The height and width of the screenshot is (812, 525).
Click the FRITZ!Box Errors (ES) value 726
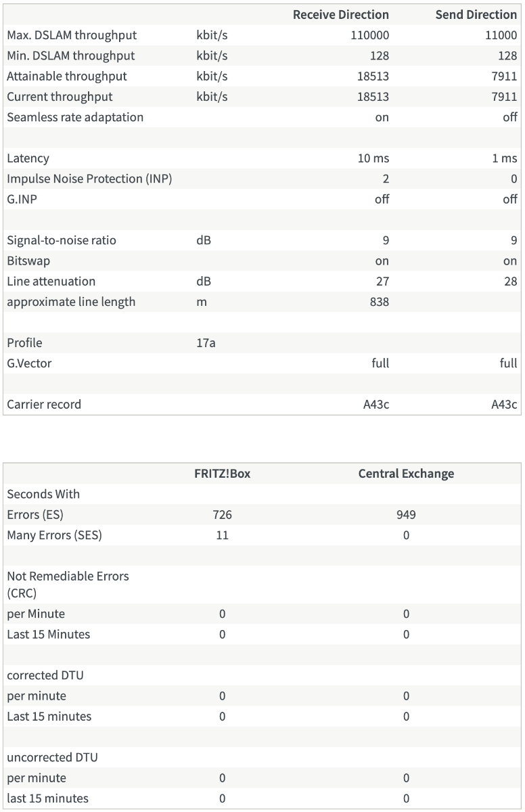(222, 515)
